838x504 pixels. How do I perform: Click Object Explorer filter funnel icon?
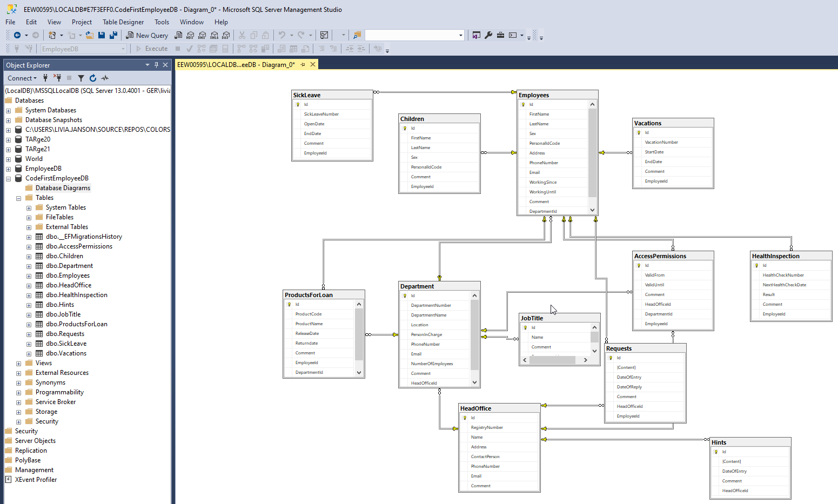coord(81,78)
